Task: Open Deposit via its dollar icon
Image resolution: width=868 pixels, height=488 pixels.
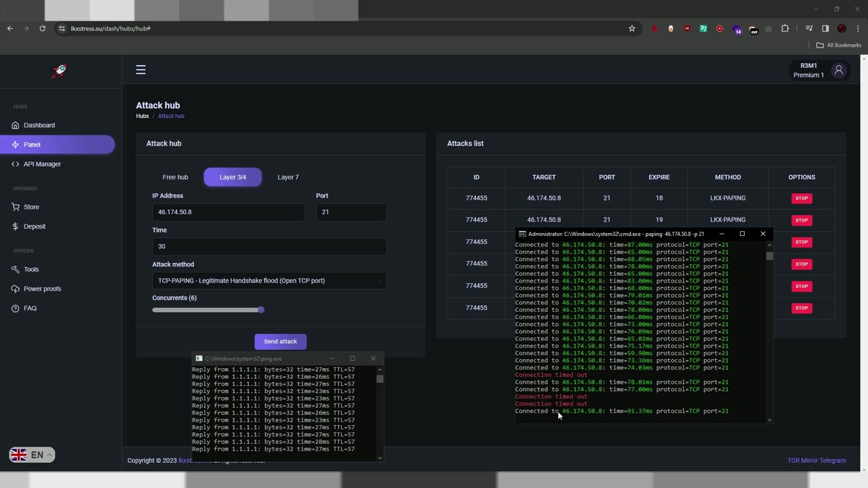Action: pos(16,226)
